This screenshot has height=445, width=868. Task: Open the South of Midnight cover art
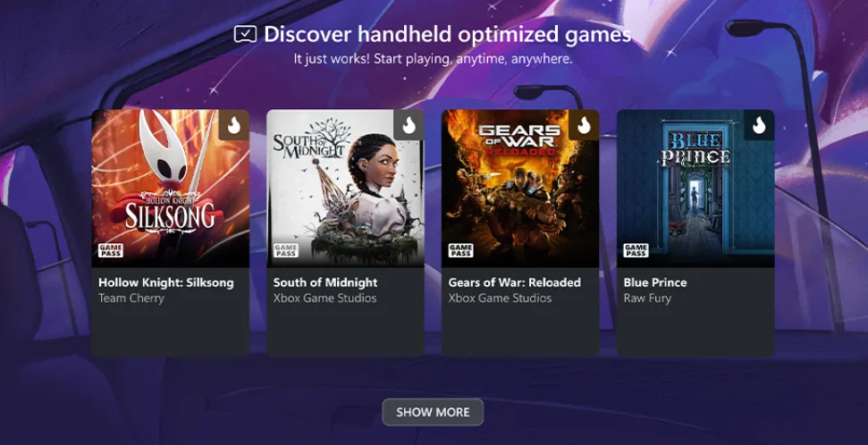[x=345, y=189]
